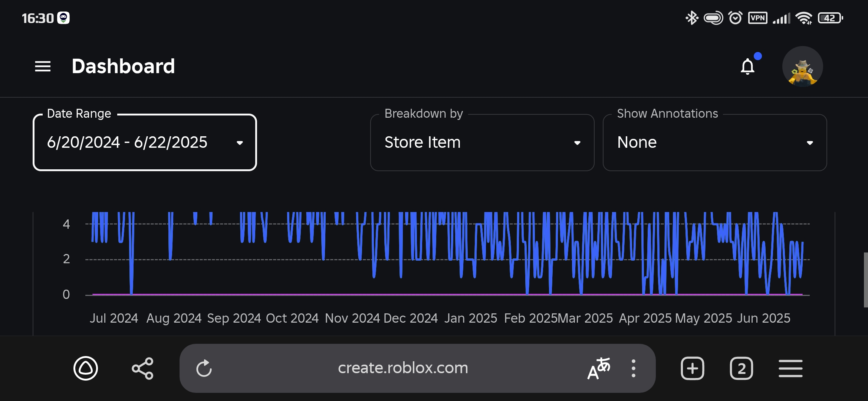
Task: Click the Dashboard page title
Action: pyautogui.click(x=123, y=66)
